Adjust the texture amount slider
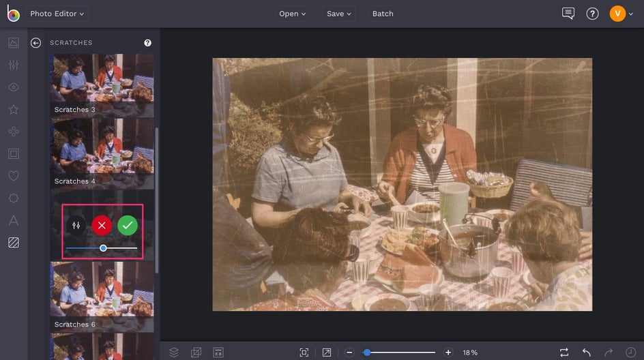 [x=102, y=248]
